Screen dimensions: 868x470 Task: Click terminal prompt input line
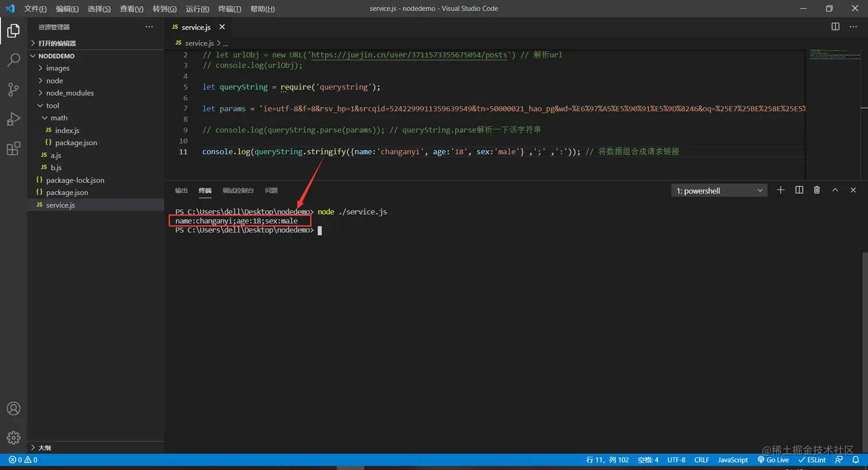click(249, 230)
